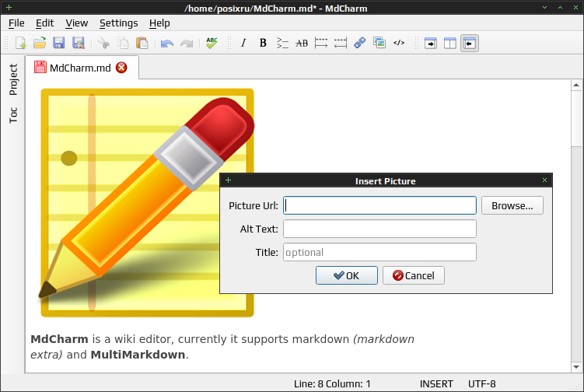Image resolution: width=584 pixels, height=392 pixels.
Task: Paste from clipboard icon
Action: pos(142,43)
